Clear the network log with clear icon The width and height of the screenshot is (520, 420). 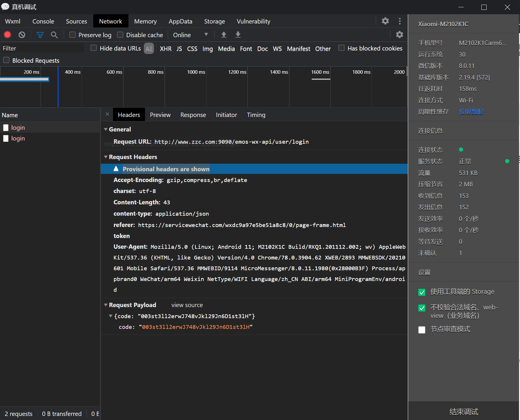point(22,35)
